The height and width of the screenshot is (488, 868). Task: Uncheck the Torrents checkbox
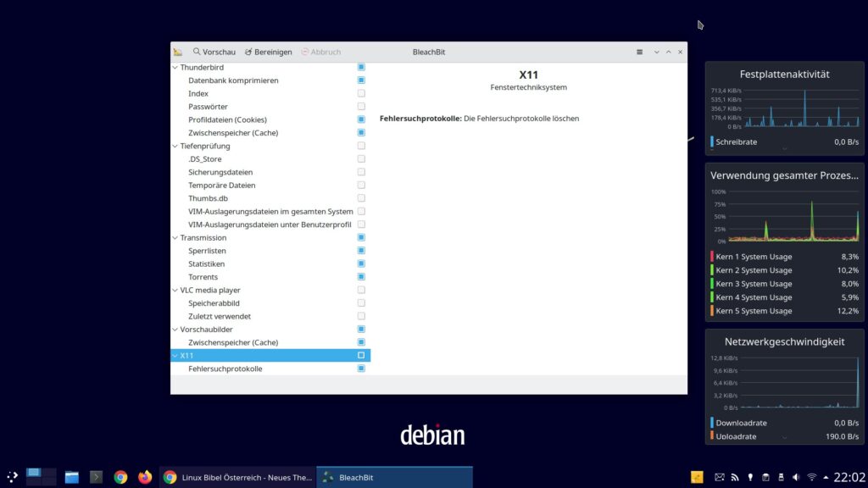pyautogui.click(x=361, y=277)
